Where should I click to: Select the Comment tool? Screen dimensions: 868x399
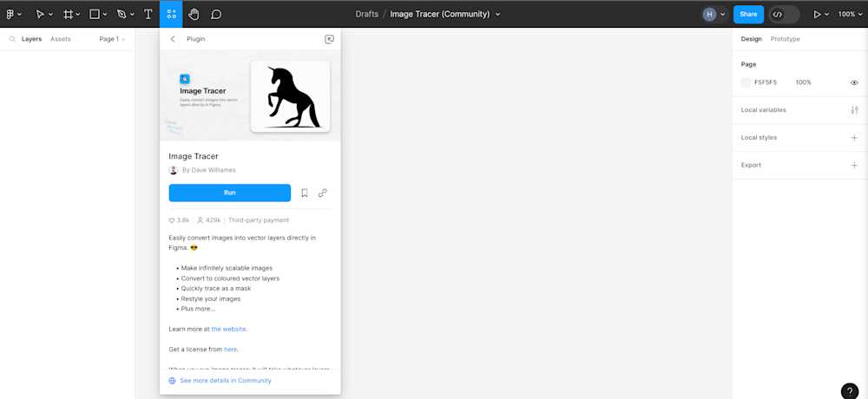(x=216, y=15)
